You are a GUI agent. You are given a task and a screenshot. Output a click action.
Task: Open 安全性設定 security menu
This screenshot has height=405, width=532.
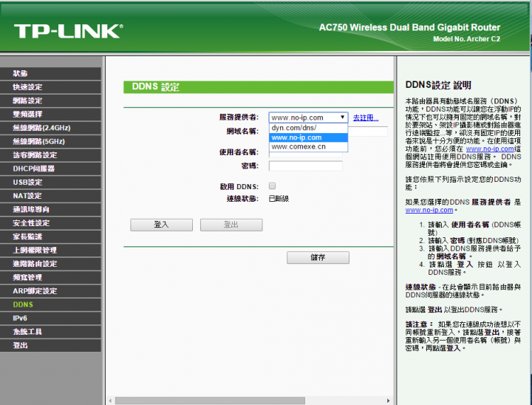[x=50, y=222]
